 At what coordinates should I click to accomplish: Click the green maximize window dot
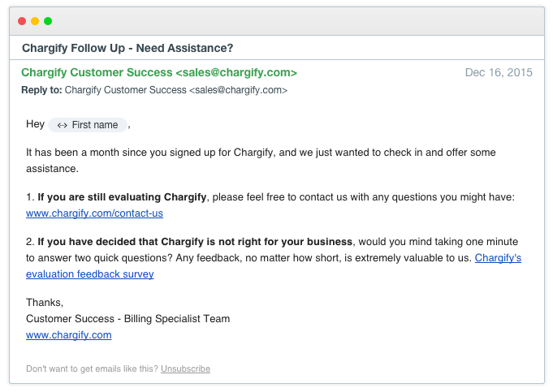(x=48, y=21)
